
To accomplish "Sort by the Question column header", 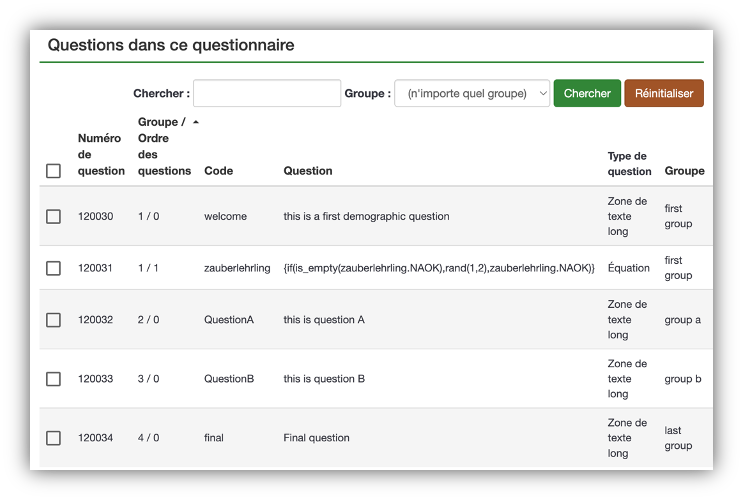I will click(308, 171).
